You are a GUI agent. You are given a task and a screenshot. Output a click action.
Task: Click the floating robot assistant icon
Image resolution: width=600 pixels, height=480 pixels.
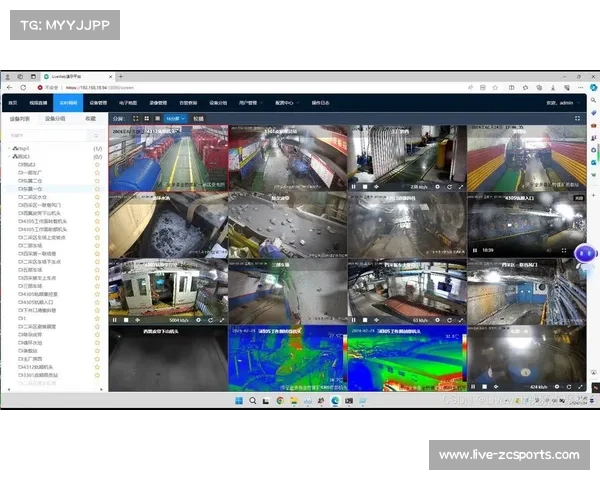pyautogui.click(x=585, y=256)
